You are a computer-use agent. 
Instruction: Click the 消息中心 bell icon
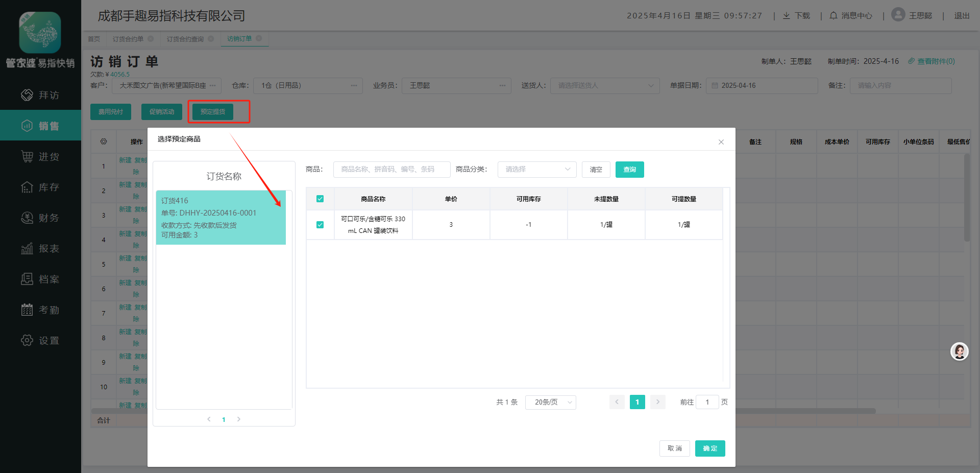(834, 16)
